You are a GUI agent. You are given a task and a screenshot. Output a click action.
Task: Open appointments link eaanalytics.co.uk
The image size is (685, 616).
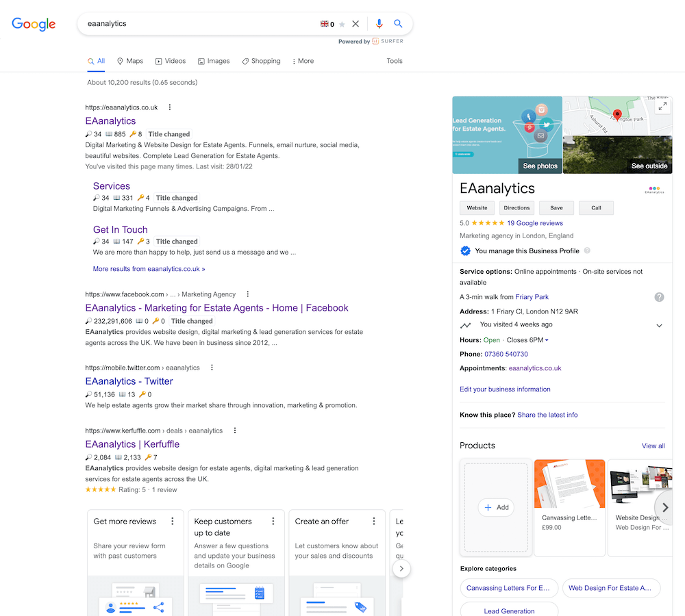535,368
